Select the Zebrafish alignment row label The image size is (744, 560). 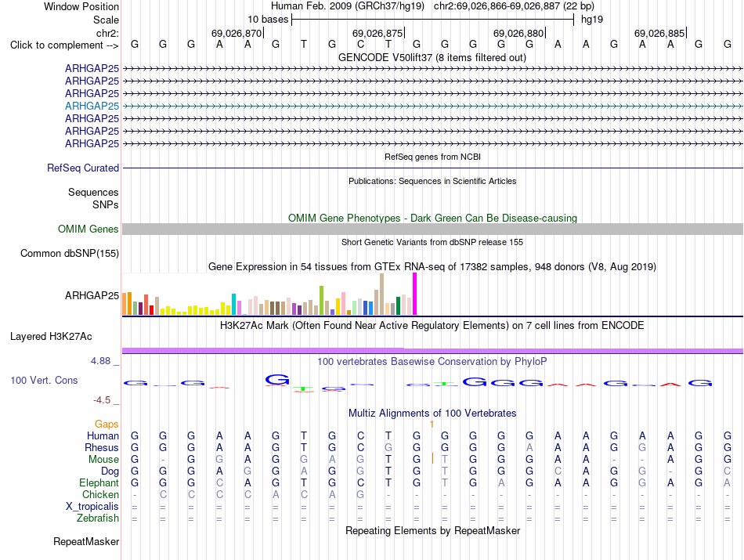[x=98, y=518]
